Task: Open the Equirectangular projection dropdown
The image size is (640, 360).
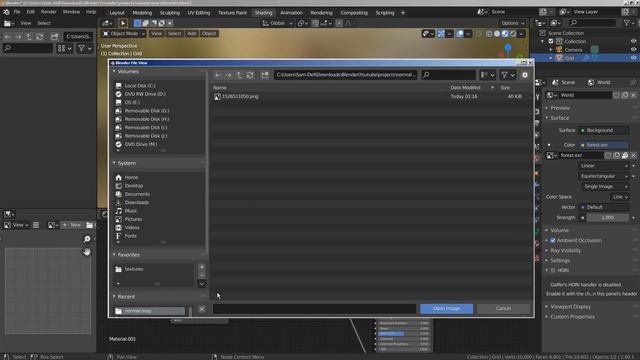Action: coord(604,176)
